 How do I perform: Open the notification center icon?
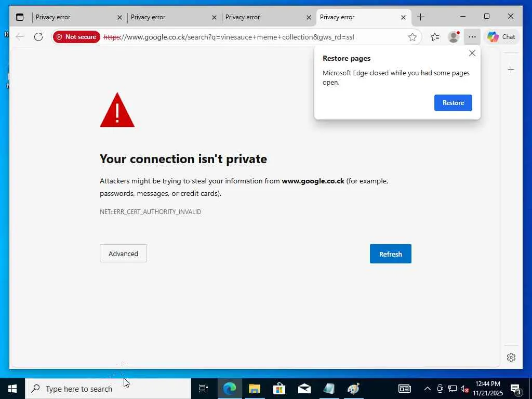click(516, 389)
